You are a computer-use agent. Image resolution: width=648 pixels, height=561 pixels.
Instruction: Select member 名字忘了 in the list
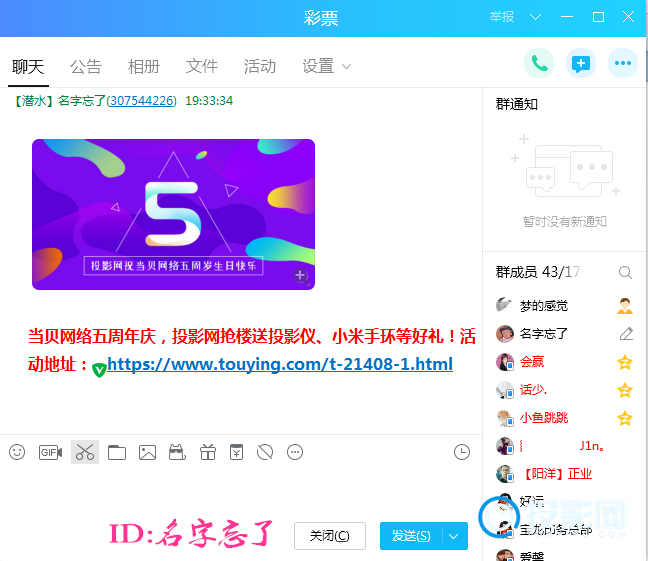(565, 334)
